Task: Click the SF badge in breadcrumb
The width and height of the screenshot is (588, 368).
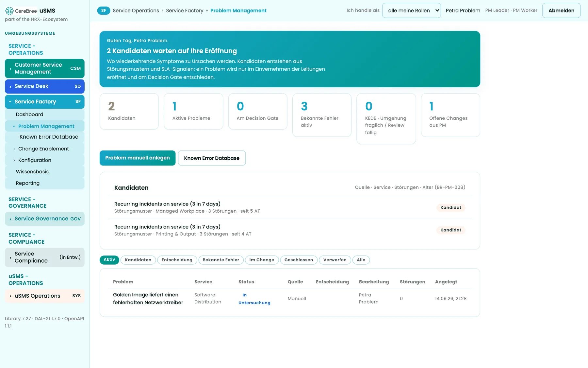Action: 104,10
